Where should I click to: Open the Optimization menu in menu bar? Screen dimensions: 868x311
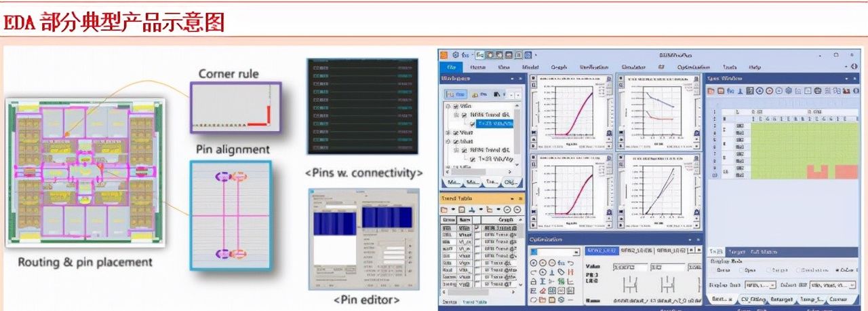(x=693, y=67)
